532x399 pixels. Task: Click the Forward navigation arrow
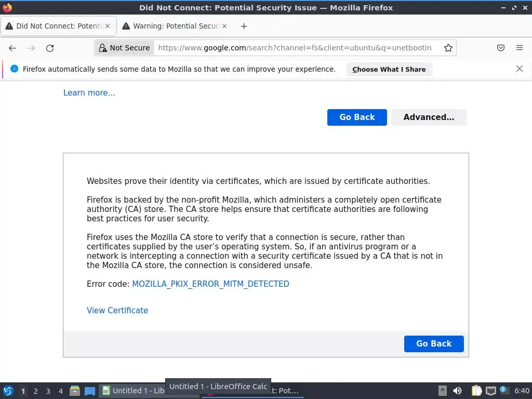[31, 48]
